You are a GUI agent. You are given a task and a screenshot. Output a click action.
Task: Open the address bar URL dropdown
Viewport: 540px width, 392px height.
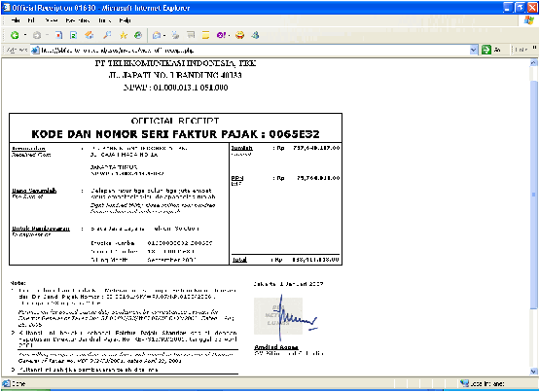pos(474,51)
